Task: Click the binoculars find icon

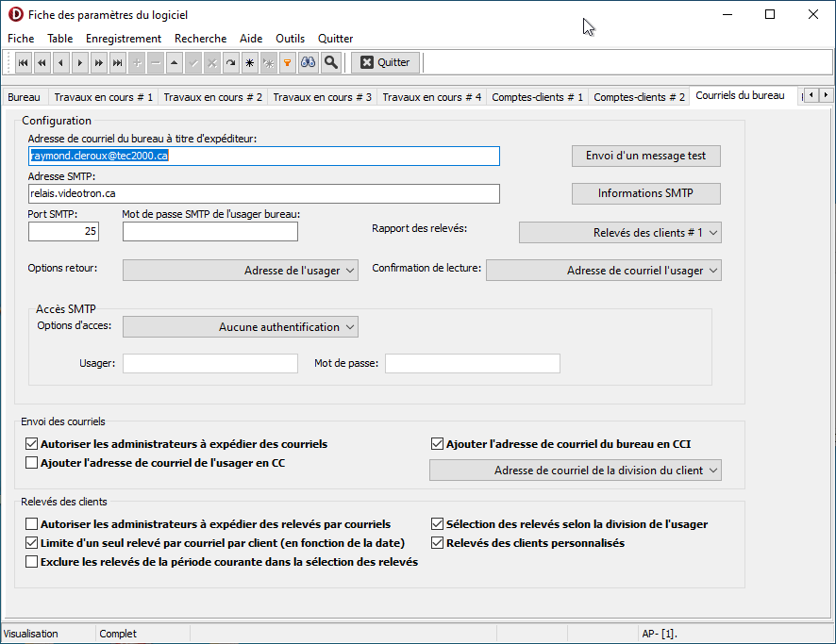Action: tap(309, 63)
